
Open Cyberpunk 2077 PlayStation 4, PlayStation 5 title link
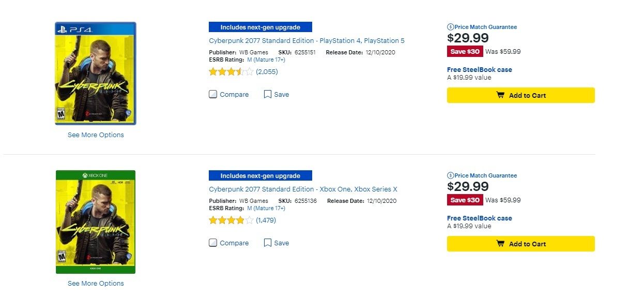(307, 40)
